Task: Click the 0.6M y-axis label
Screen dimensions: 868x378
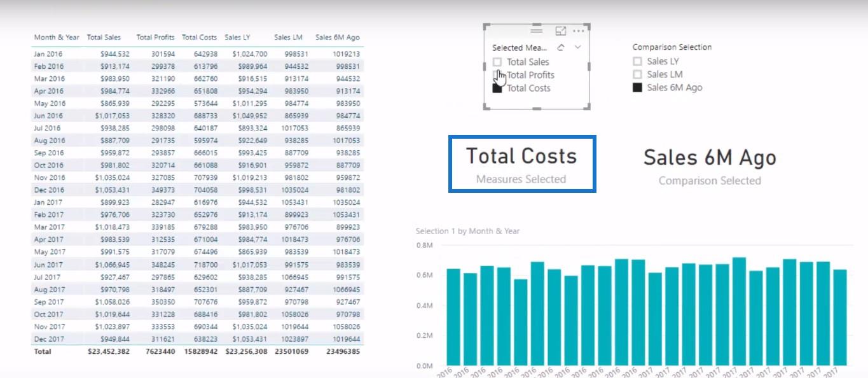Action: click(x=424, y=275)
